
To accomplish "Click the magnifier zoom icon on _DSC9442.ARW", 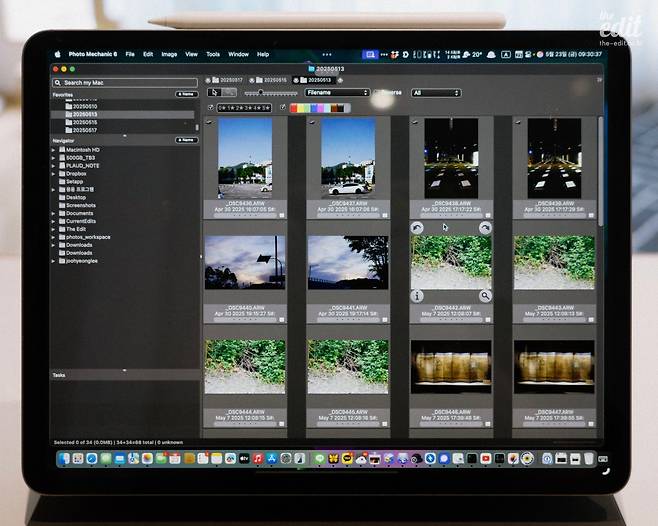I will coord(485,296).
